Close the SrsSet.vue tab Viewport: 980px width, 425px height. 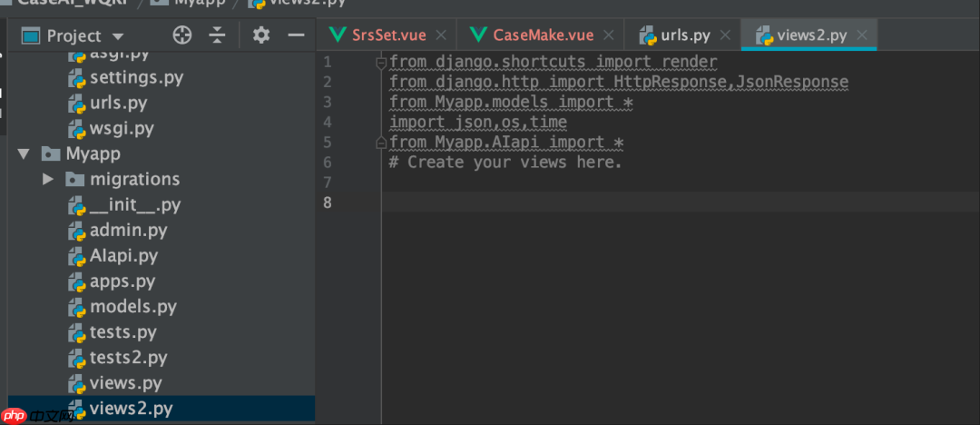pyautogui.click(x=442, y=35)
